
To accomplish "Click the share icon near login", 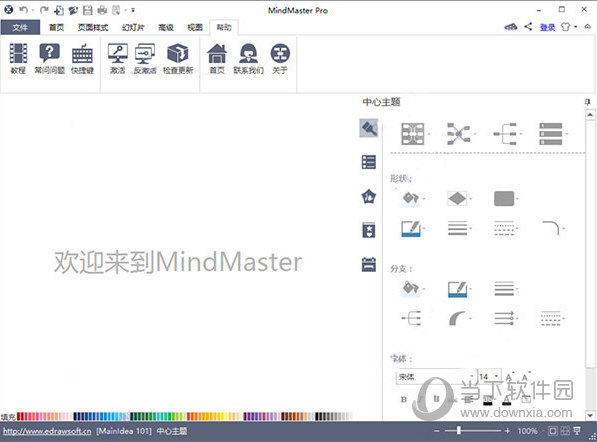I will pyautogui.click(x=528, y=27).
